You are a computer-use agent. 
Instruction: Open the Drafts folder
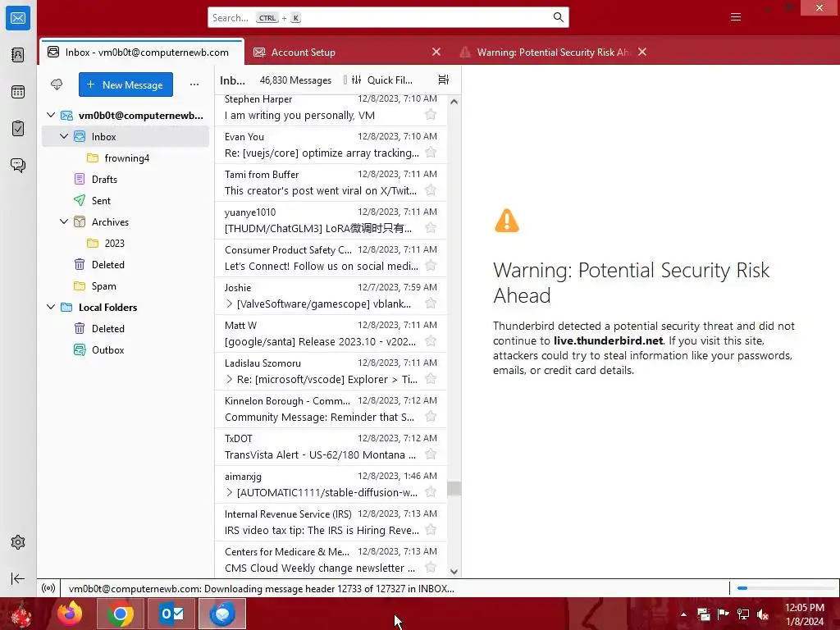(126, 180)
